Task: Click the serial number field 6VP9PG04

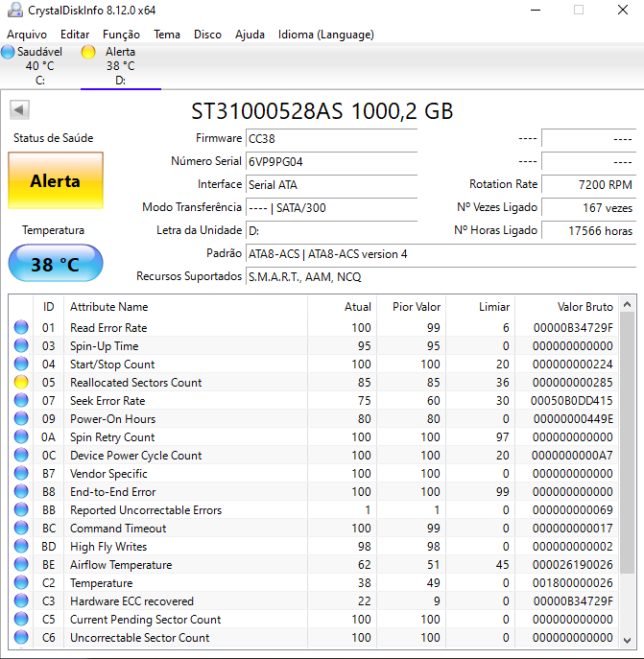Action: click(331, 161)
